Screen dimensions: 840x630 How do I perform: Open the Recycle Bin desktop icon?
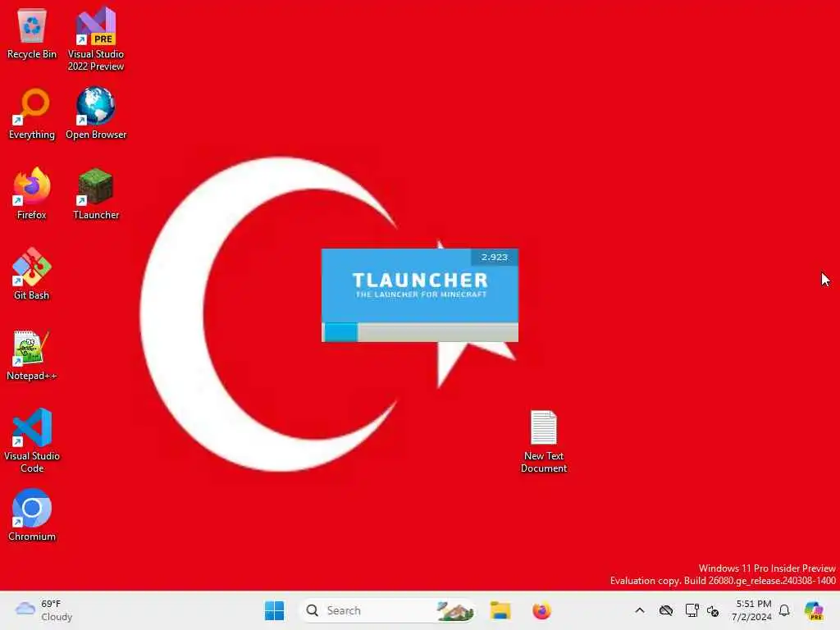32,34
